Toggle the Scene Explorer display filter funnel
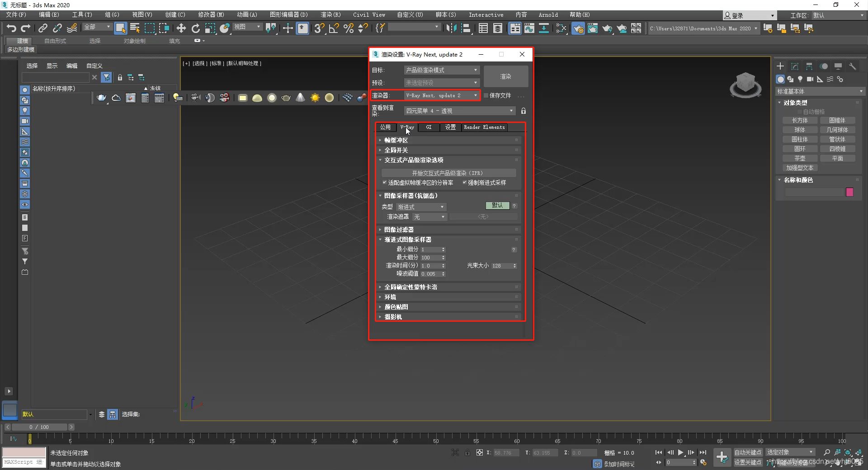868x470 pixels. coord(106,77)
